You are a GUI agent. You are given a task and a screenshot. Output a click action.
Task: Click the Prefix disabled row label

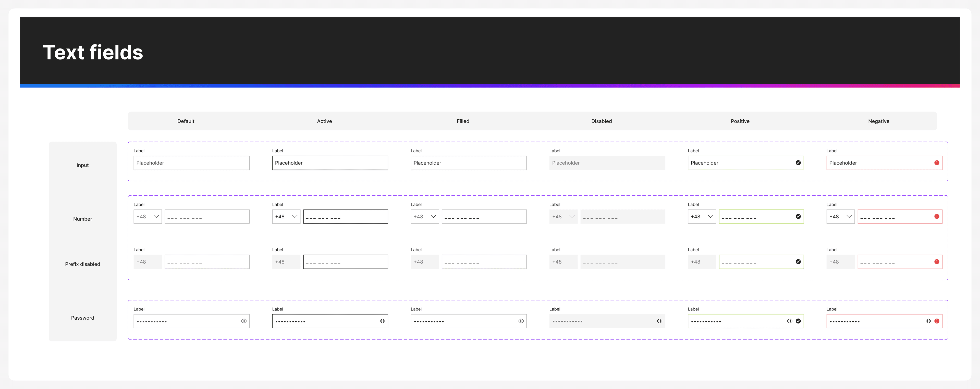(82, 264)
